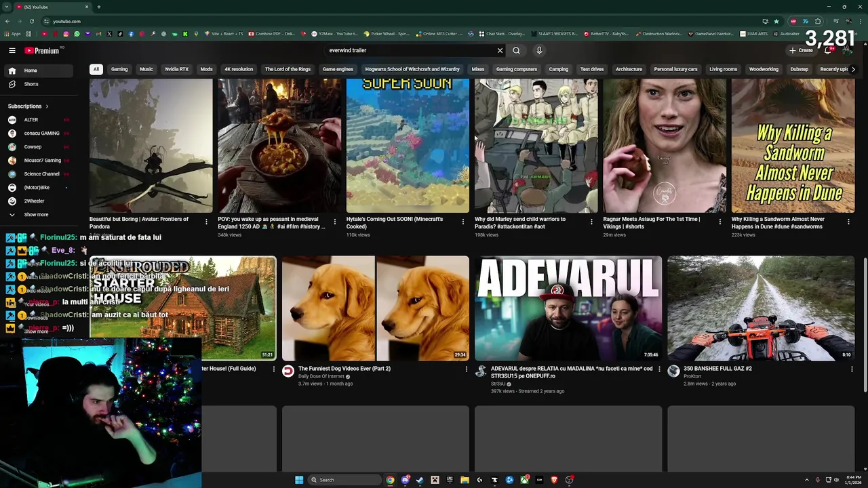Play the golden retriever dogs thumbnail

pos(376,308)
